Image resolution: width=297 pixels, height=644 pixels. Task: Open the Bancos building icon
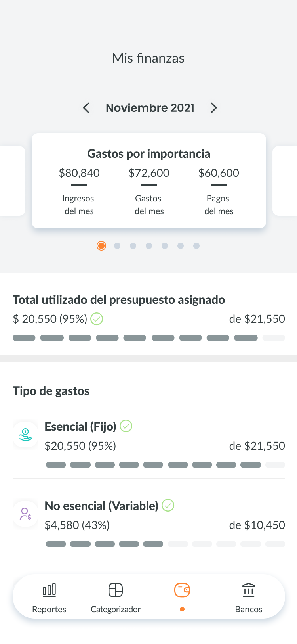tap(249, 590)
